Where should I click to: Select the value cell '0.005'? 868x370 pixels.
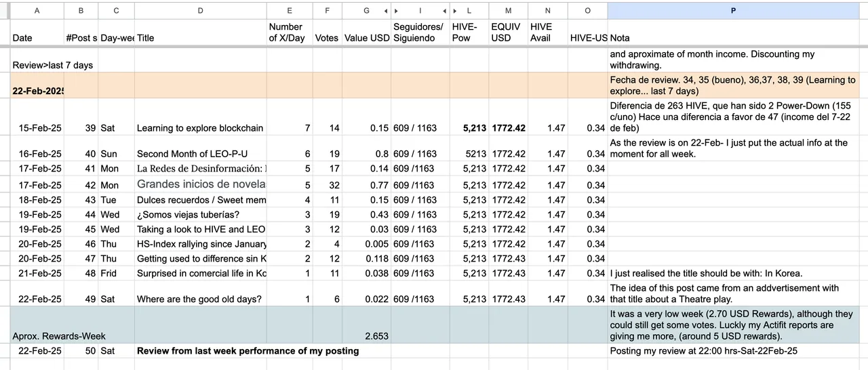tap(366, 244)
